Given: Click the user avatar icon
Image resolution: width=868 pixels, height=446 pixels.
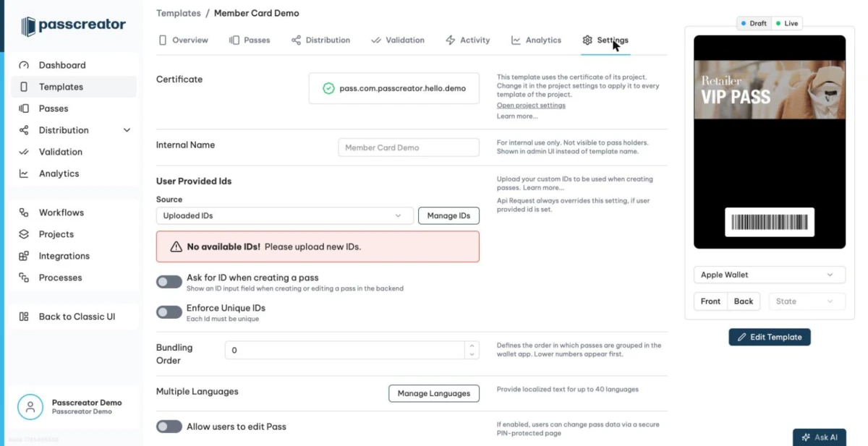Looking at the screenshot, I should 30,407.
